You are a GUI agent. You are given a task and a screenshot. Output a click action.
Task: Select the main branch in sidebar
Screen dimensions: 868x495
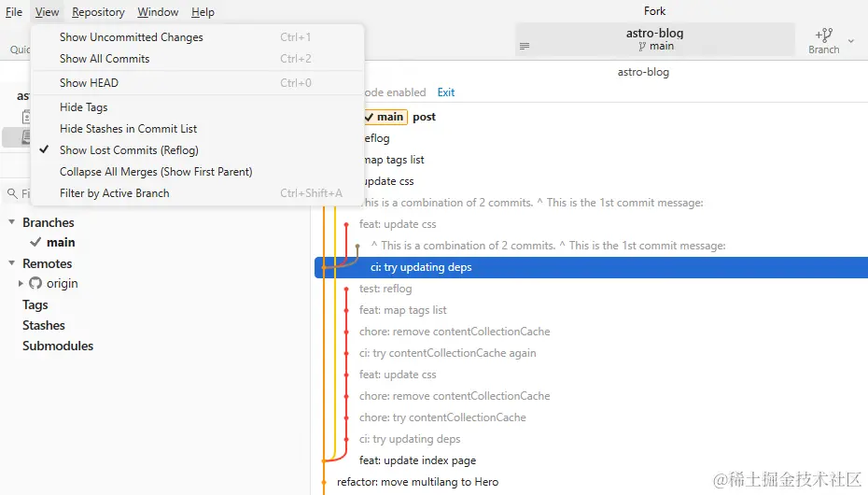pyautogui.click(x=61, y=243)
